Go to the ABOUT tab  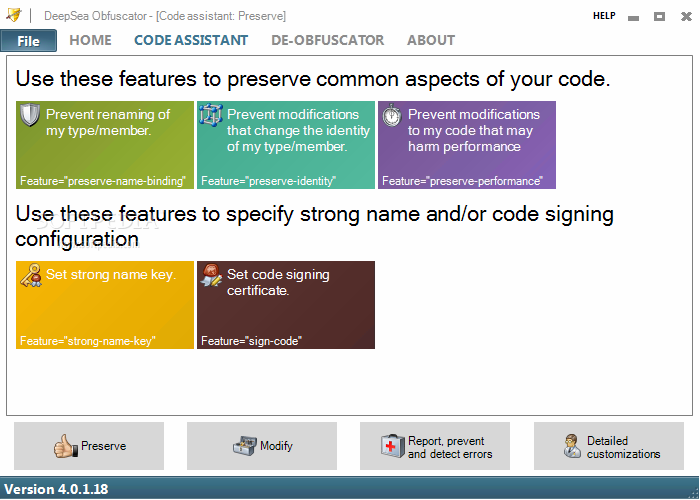[x=431, y=40]
